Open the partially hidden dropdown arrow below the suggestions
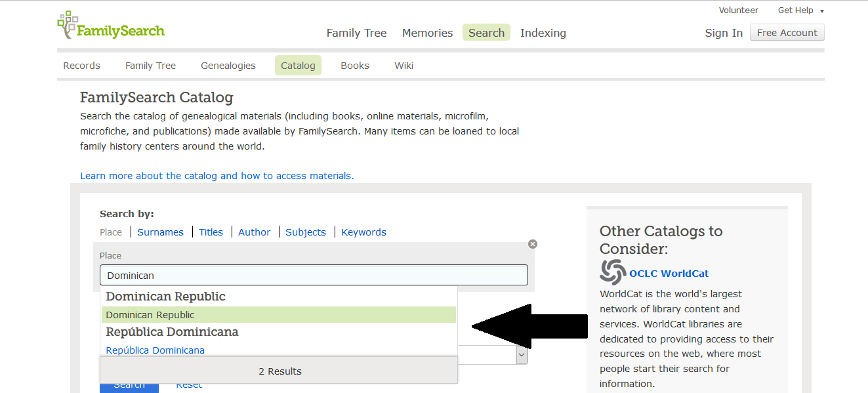 coord(522,355)
